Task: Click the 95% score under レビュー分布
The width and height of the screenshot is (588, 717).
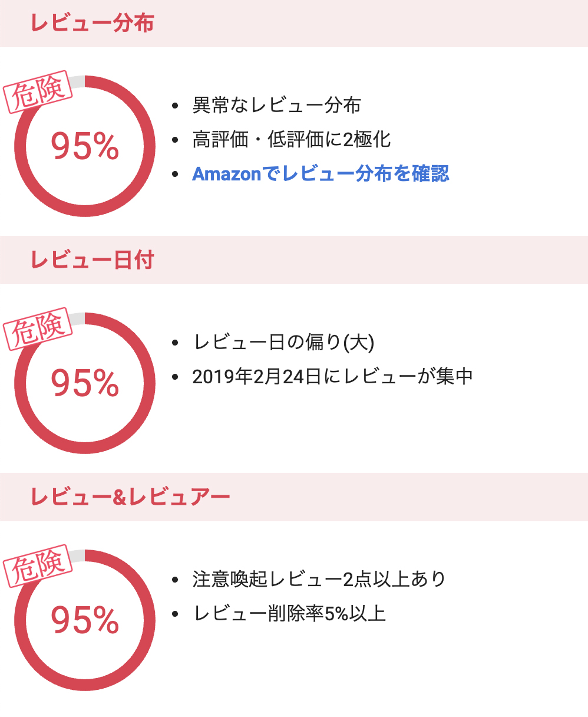Action: pos(85,146)
